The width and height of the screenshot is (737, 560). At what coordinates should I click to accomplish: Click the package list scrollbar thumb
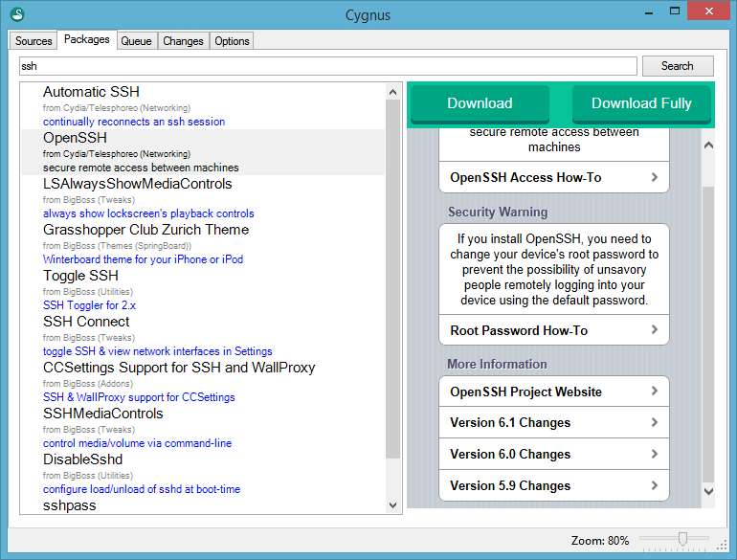(x=393, y=279)
